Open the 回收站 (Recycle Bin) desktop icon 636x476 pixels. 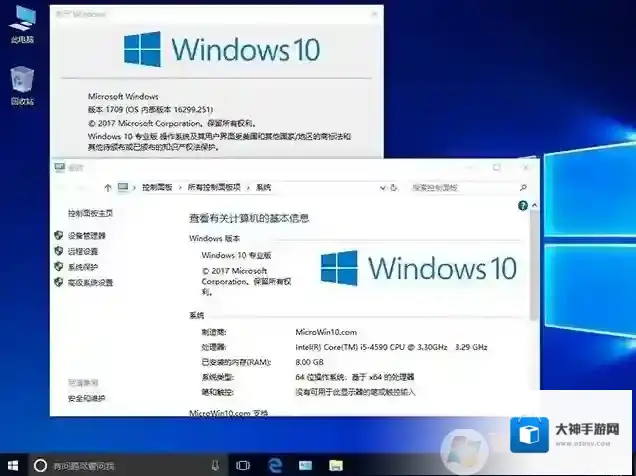click(21, 83)
